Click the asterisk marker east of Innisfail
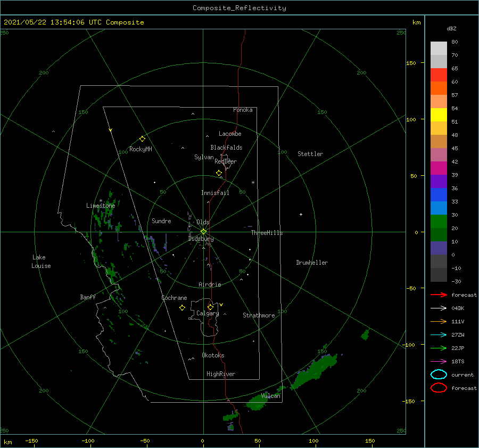Image resolution: width=479 pixels, height=448 pixels. [253, 183]
